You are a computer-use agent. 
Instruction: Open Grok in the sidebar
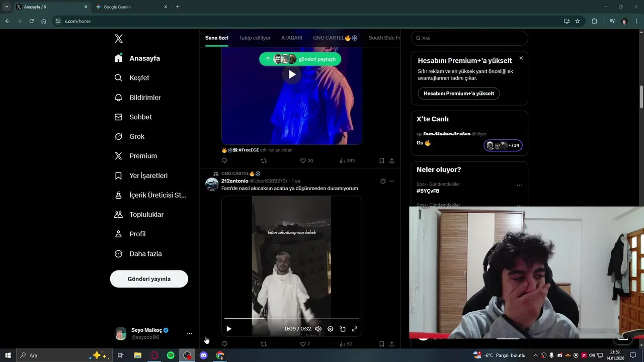129,136
